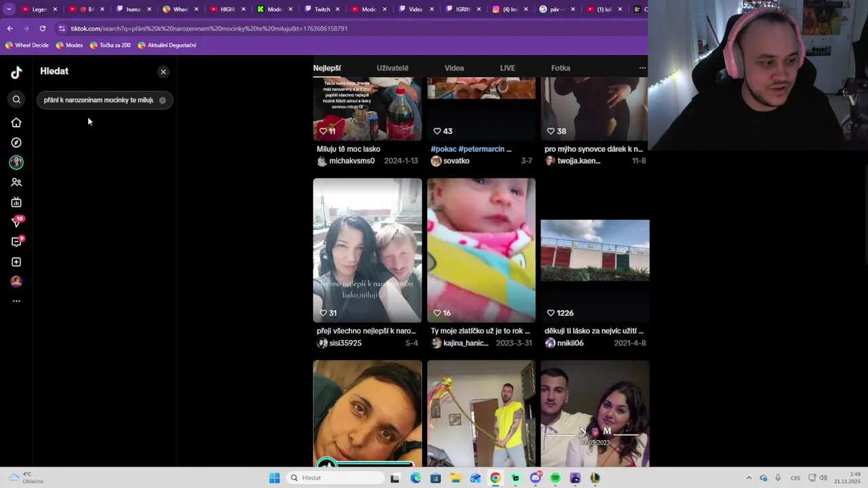Switch to the HIGHL YouTube browser tab
This screenshot has width=868, height=488.
(x=228, y=9)
